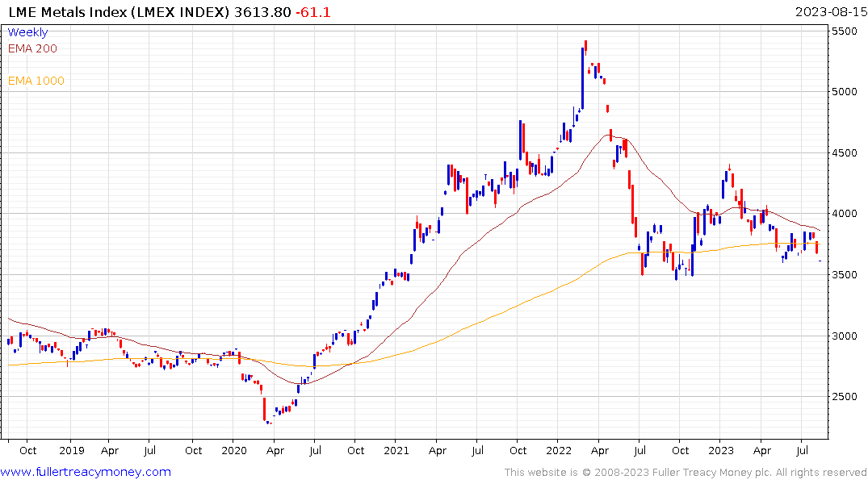The height and width of the screenshot is (484, 868).
Task: Click the 'EMA 200' legend label
Action: (x=32, y=48)
